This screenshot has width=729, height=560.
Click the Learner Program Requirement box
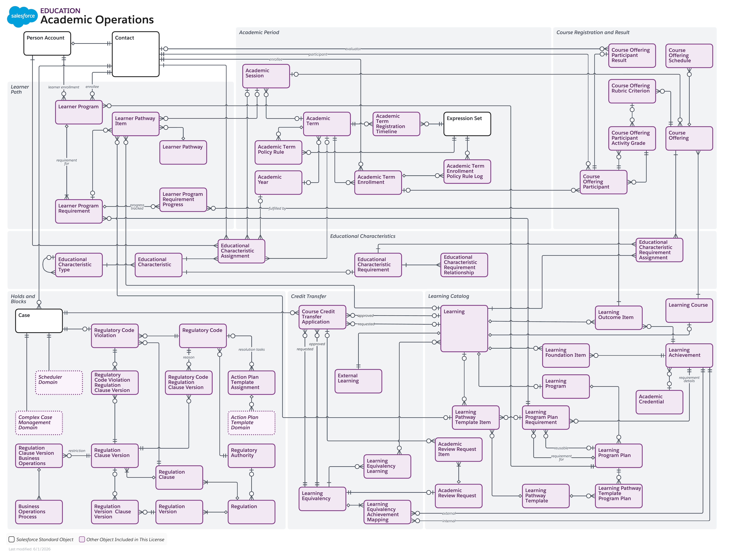79,211
